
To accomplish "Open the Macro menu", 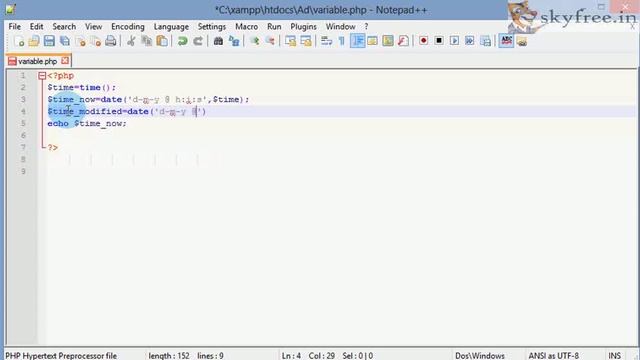I will (247, 27).
